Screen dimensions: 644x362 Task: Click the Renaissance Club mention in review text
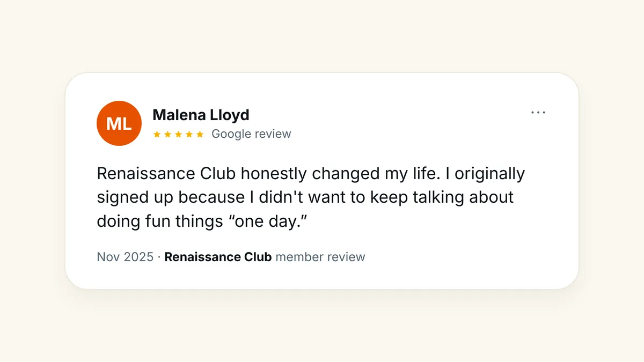tap(166, 174)
